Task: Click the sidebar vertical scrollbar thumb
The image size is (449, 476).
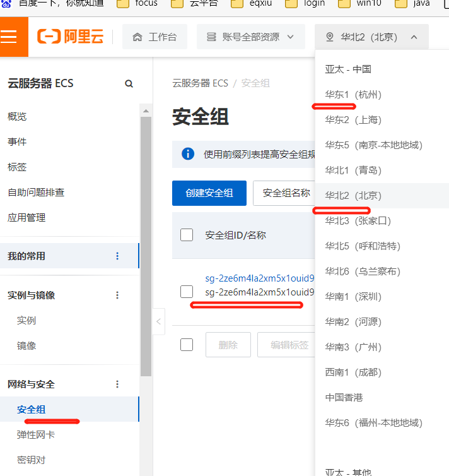Action: (146, 246)
